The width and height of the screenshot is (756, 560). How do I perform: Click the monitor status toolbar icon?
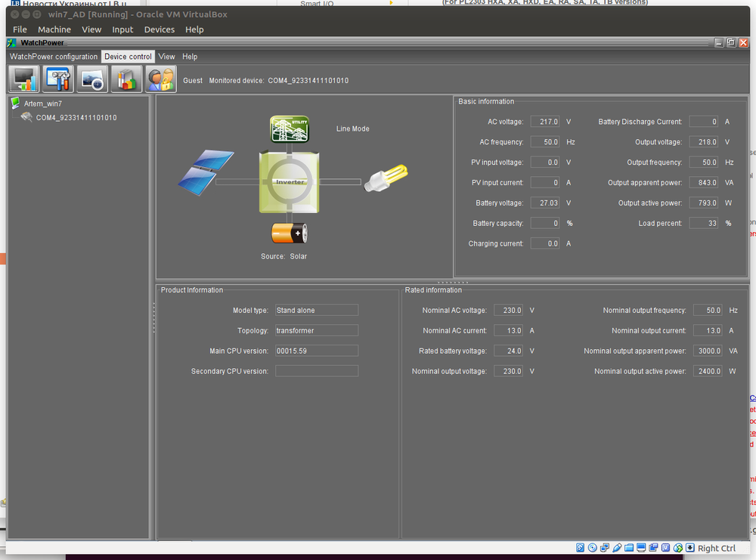[x=23, y=79]
